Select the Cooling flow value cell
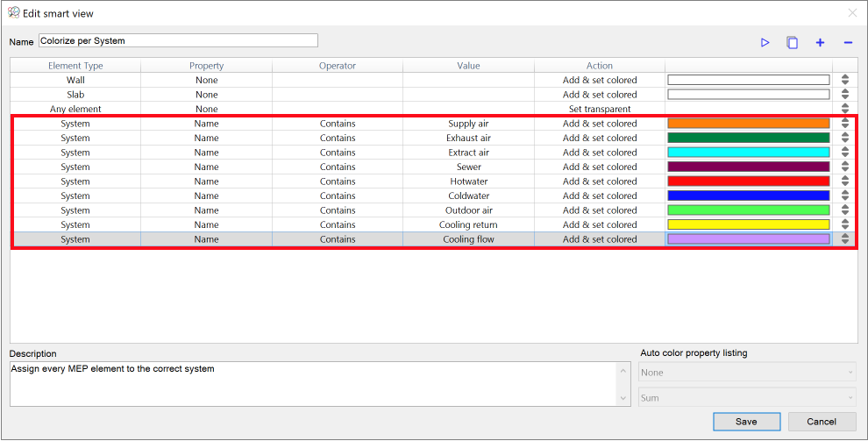This screenshot has height=441, width=868. click(468, 239)
